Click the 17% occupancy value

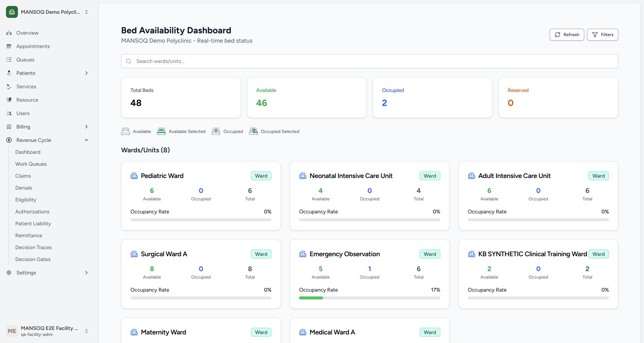click(436, 290)
